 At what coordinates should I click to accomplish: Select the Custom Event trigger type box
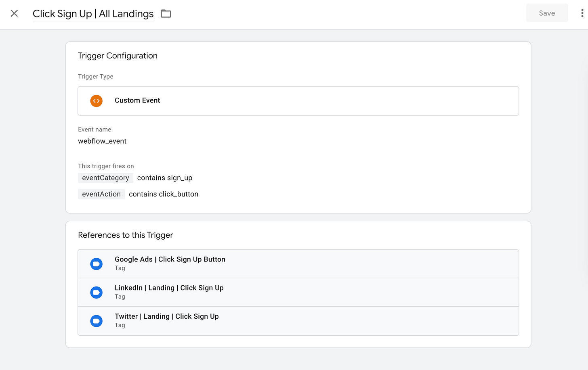(298, 101)
